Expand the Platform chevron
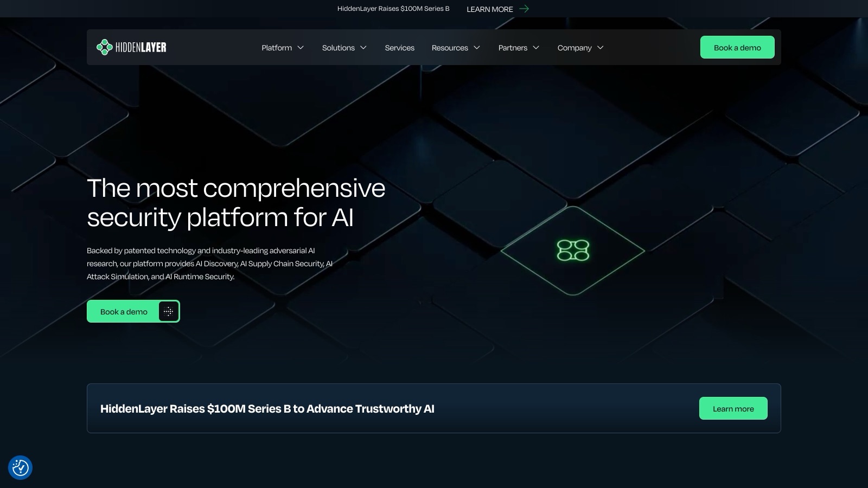The height and width of the screenshot is (488, 868). (x=301, y=48)
